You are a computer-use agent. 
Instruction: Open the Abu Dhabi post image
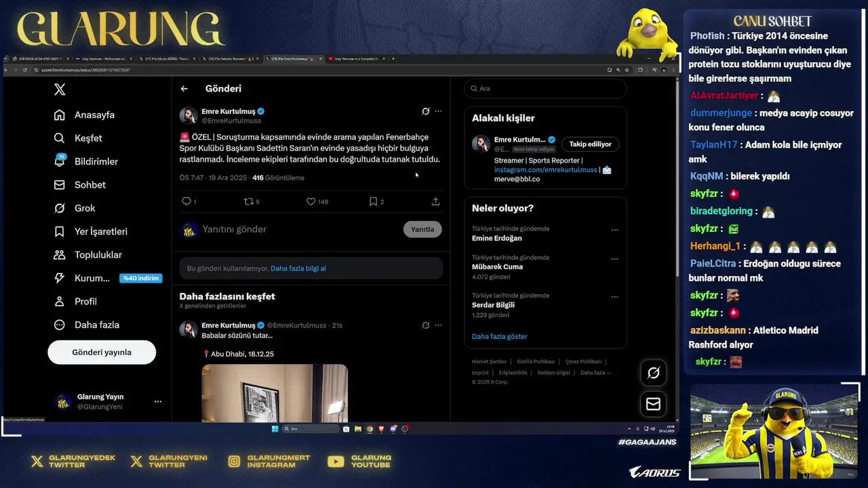[x=275, y=393]
